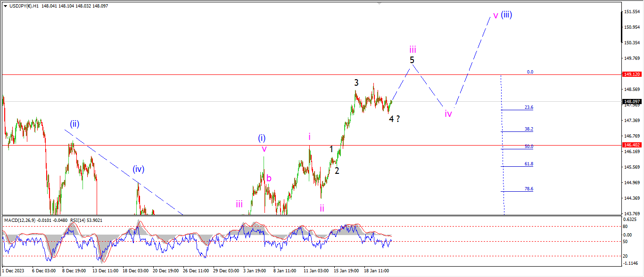Click the chart shift triangle marker at top
Screen dimensions: 644x277
[x=379, y=3]
